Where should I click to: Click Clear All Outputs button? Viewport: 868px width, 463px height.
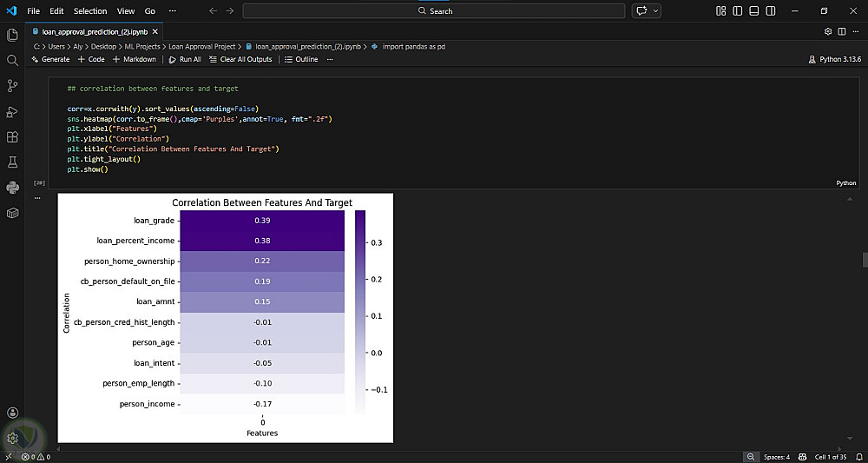240,59
